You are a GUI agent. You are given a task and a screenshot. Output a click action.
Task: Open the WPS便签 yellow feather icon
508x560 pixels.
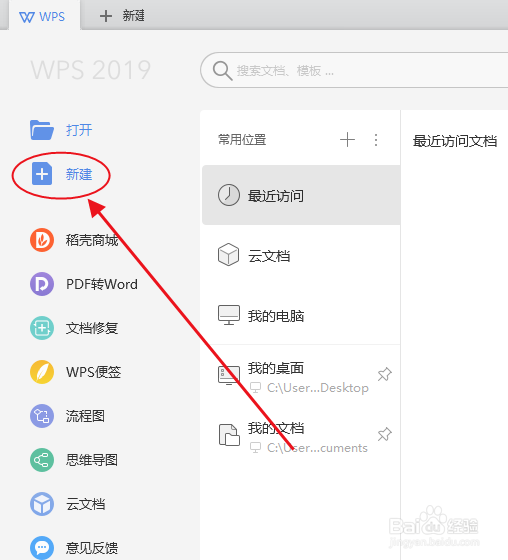[42, 372]
